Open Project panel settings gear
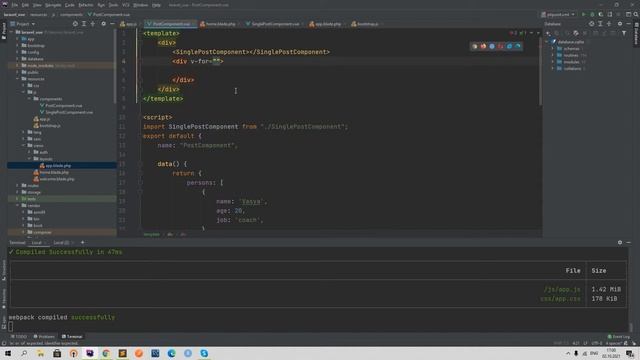The width and height of the screenshot is (640, 360). pos(103,24)
